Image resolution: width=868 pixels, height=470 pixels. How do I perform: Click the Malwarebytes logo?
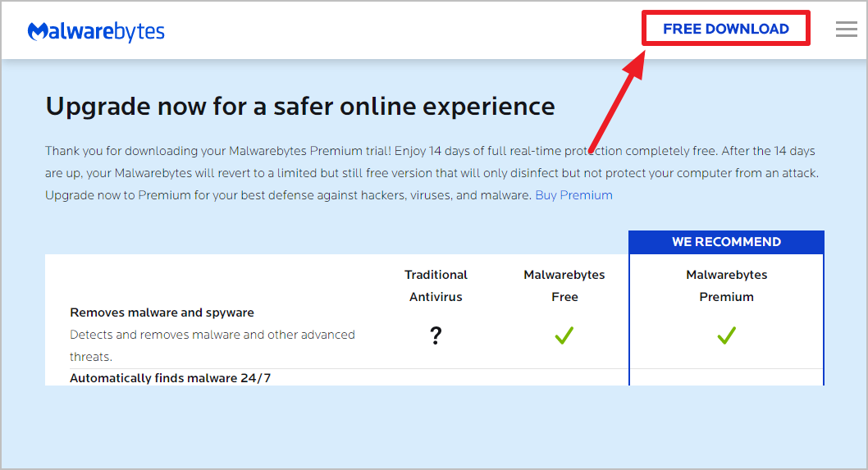pyautogui.click(x=96, y=31)
